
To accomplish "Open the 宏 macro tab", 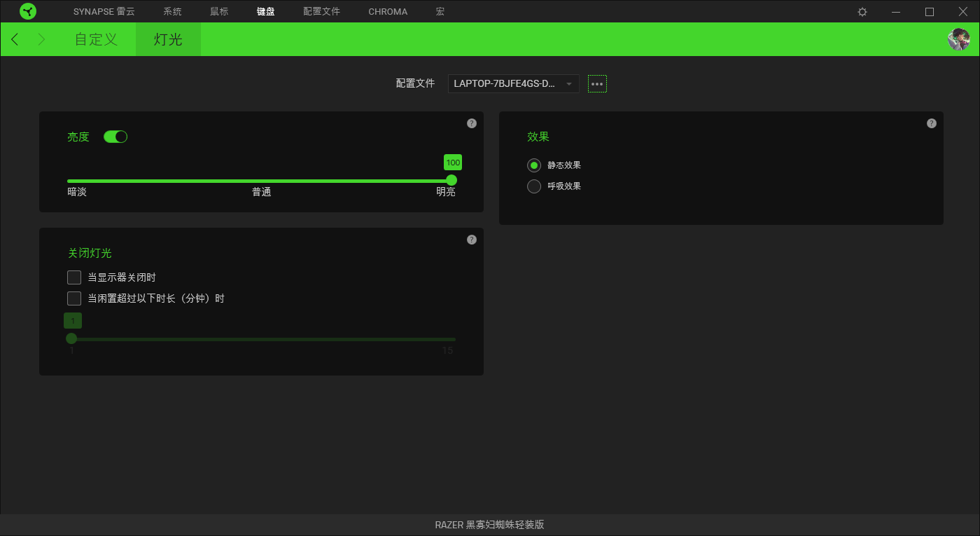I will tap(440, 12).
